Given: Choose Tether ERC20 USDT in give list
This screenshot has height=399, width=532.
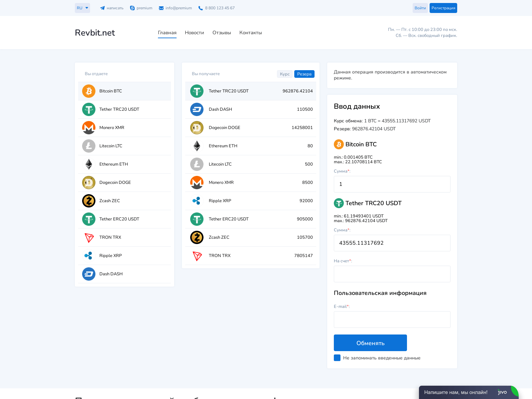Looking at the screenshot, I should (x=124, y=219).
